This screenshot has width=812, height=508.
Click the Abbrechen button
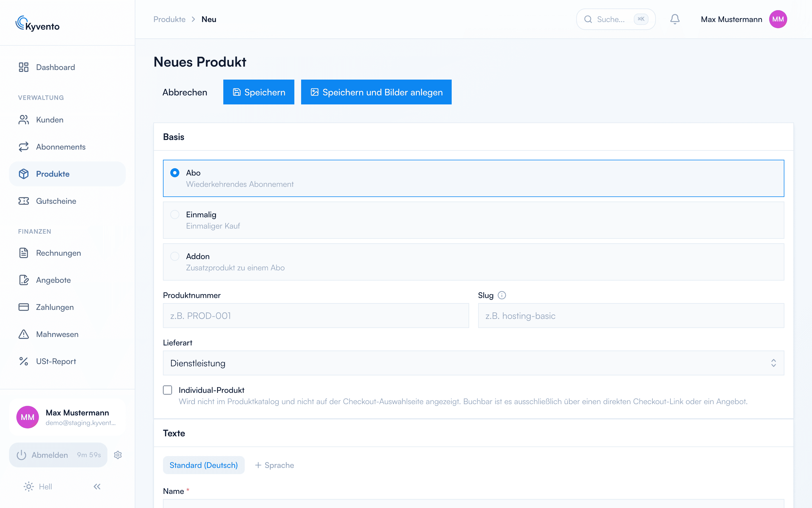tap(185, 92)
